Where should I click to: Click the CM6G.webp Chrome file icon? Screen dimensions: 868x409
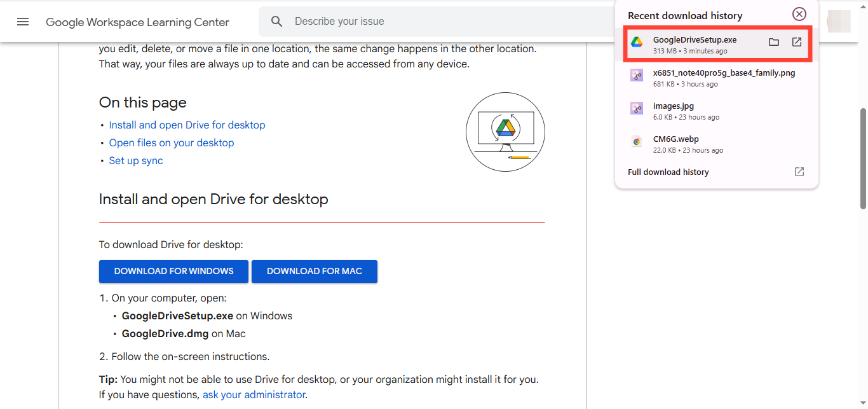(637, 141)
